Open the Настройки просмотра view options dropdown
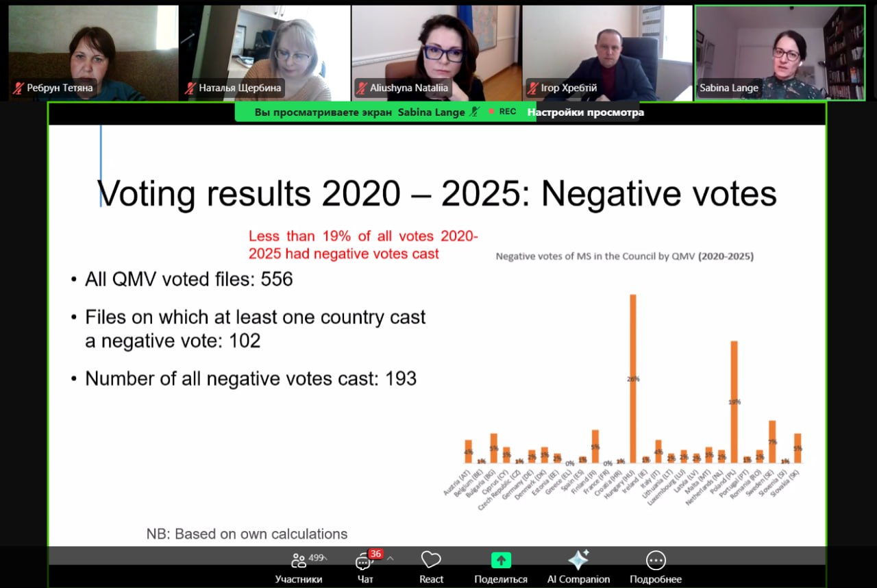This screenshot has width=877, height=588. coord(585,112)
